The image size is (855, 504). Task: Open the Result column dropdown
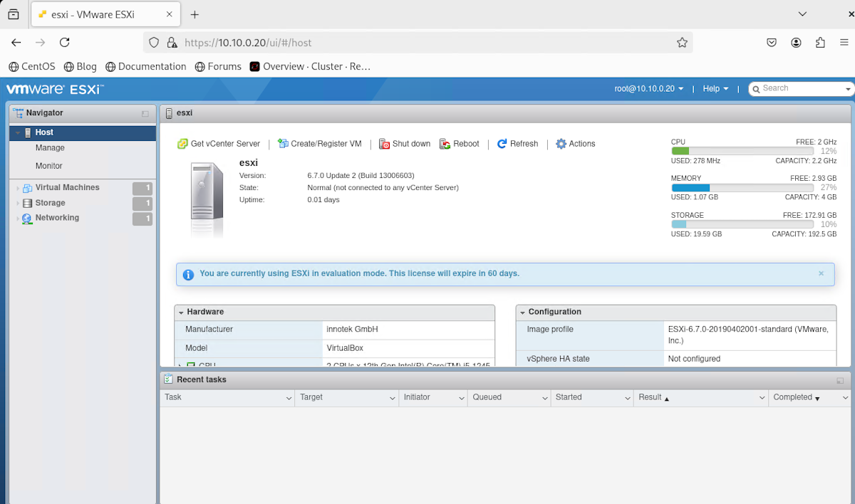762,398
